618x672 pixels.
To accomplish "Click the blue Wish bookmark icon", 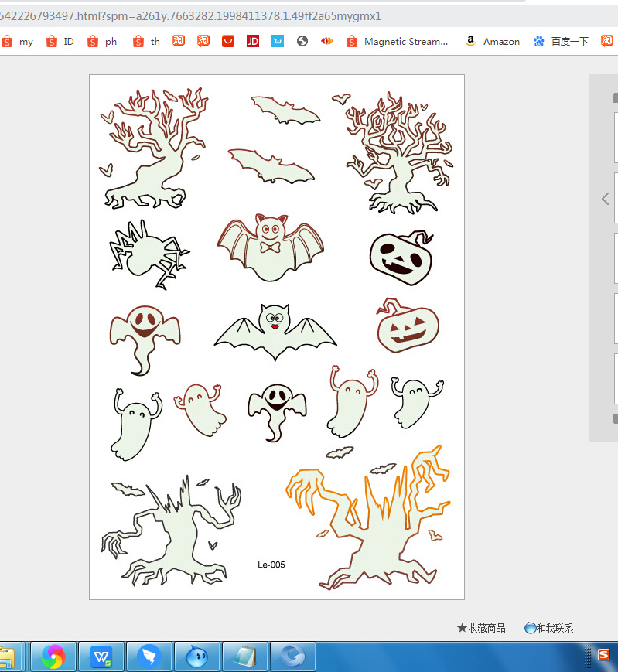I will (278, 41).
